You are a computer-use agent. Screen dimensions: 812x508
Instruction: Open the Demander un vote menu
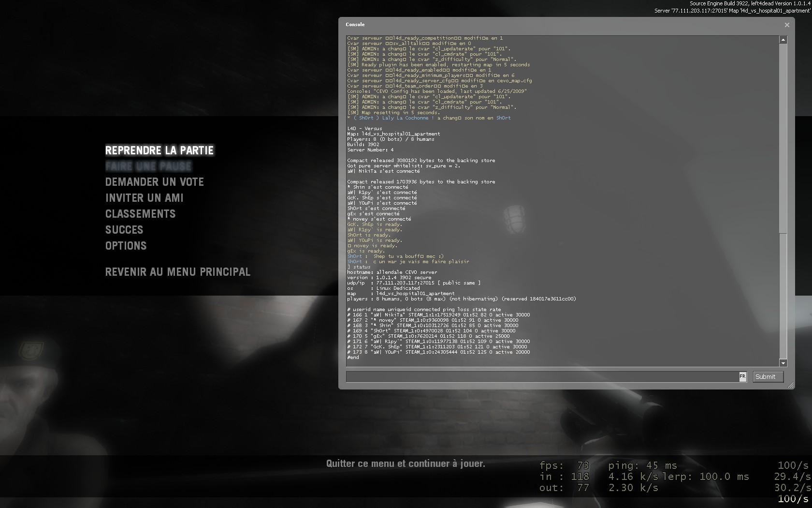pos(155,182)
